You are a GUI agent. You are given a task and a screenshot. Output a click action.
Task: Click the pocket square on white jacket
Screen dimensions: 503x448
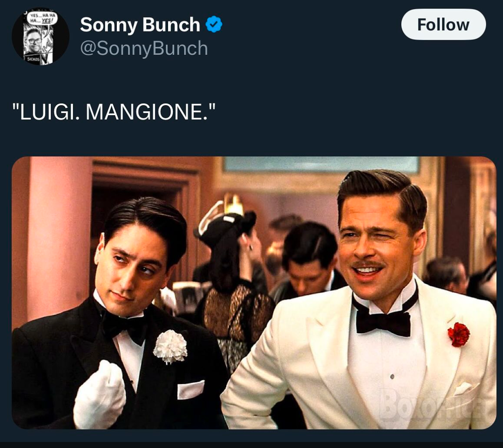click(x=463, y=388)
